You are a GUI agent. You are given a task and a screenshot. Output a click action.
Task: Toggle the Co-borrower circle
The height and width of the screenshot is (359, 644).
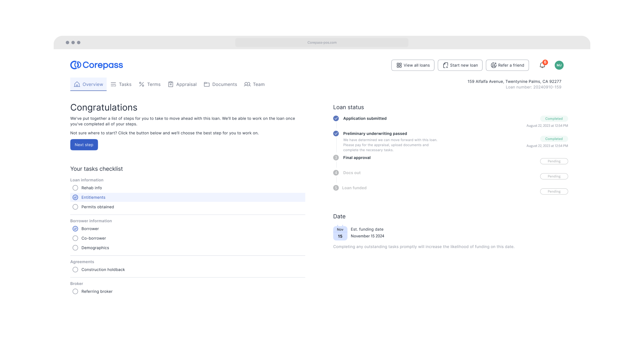(x=75, y=238)
